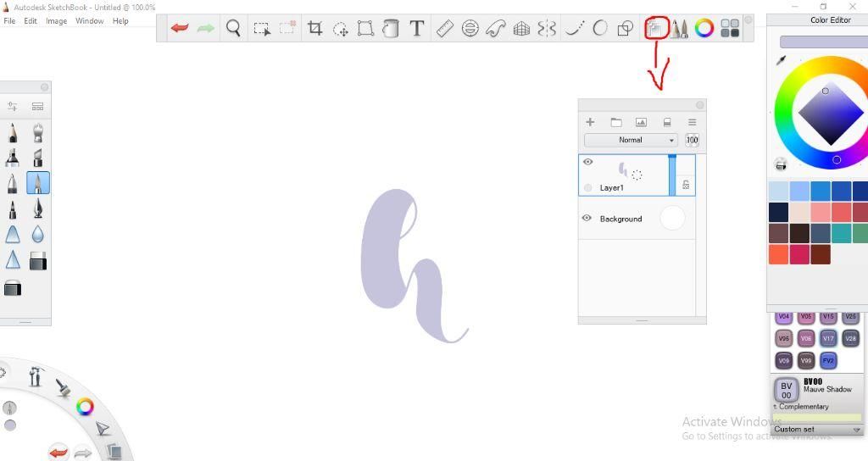The width and height of the screenshot is (868, 461).
Task: Open the layer editor hamburger menu
Action: 692,122
